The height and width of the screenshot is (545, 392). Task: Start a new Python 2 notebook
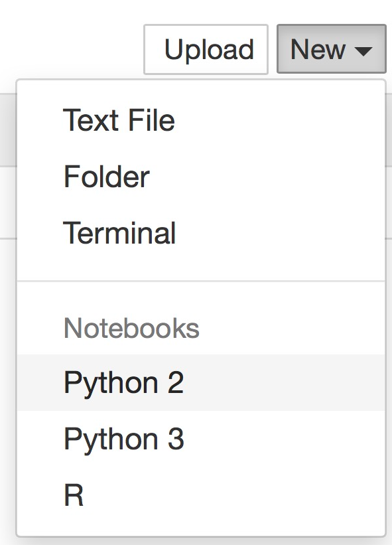click(x=201, y=382)
